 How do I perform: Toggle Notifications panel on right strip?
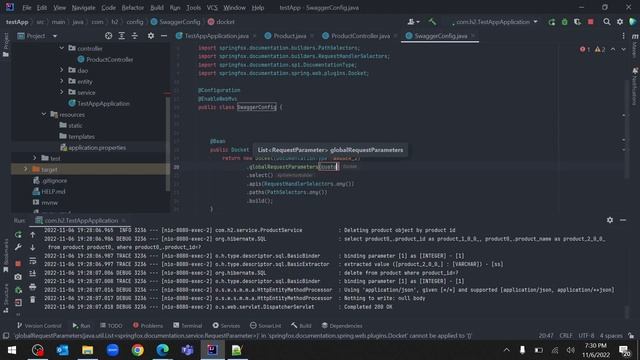(x=635, y=86)
